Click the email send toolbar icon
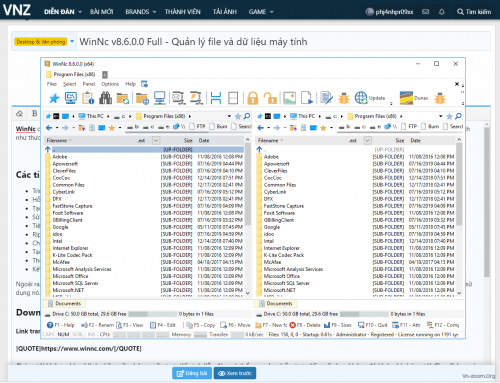This screenshot has height=383, width=500. 178,98
